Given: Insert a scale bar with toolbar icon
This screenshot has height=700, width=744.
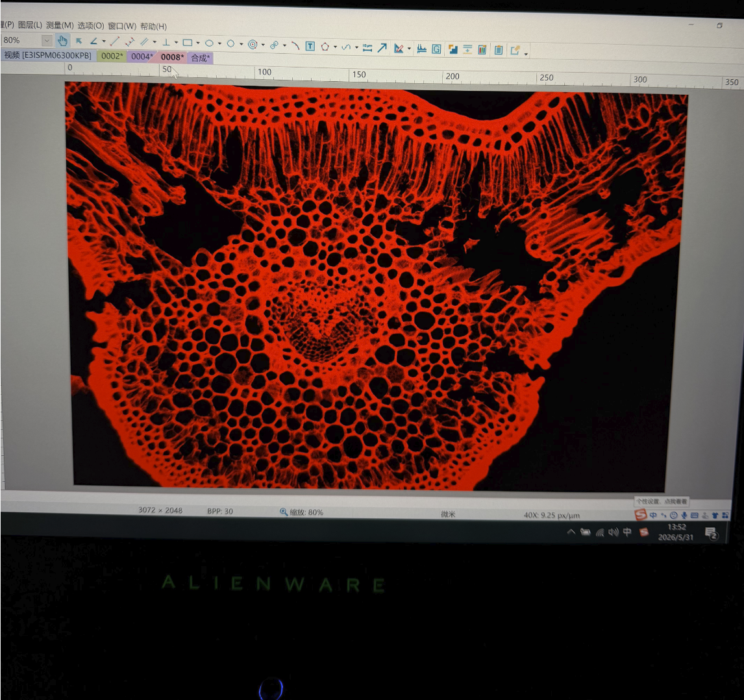Looking at the screenshot, I should [367, 47].
